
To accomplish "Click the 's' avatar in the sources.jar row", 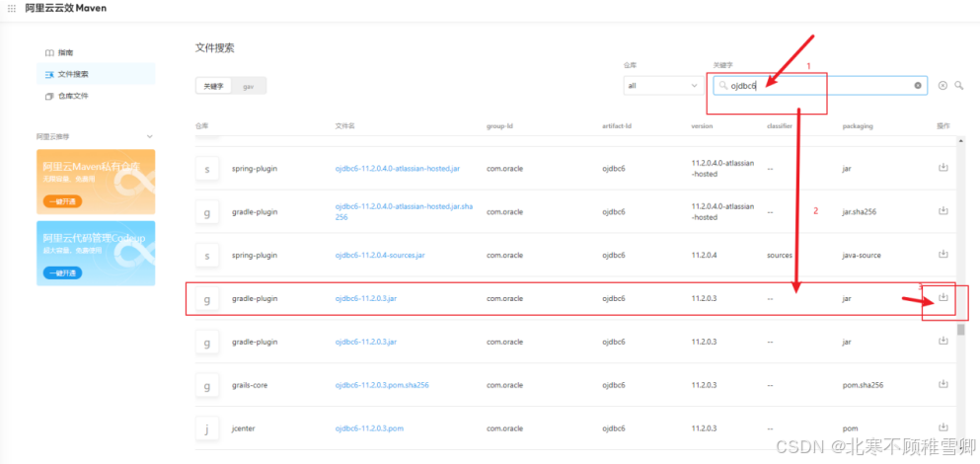I will point(207,255).
